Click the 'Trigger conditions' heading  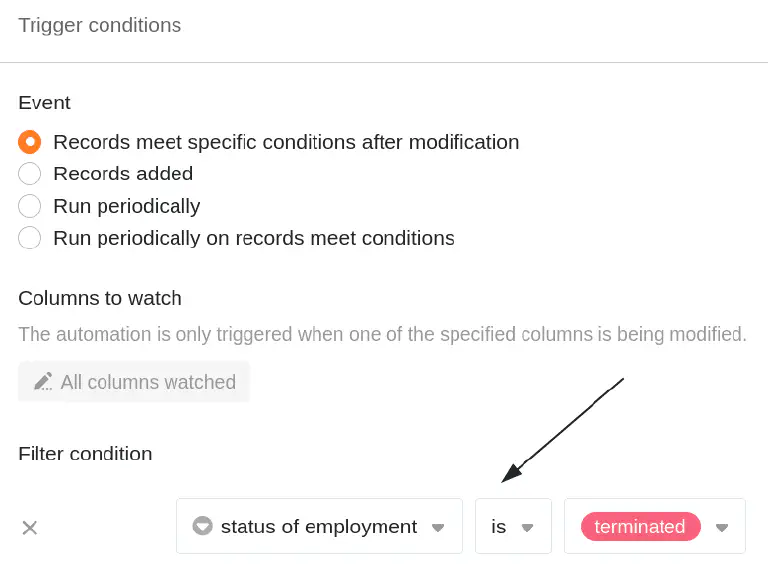tap(99, 25)
